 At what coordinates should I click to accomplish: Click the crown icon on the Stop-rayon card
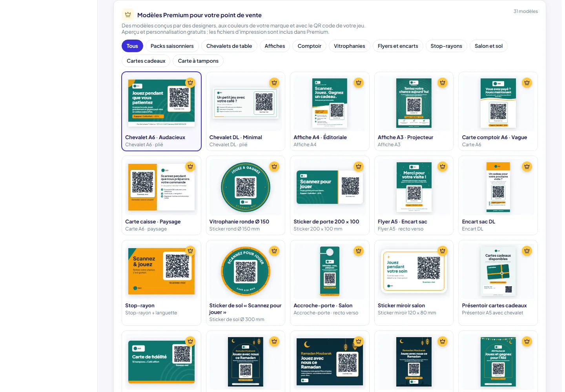[190, 250]
